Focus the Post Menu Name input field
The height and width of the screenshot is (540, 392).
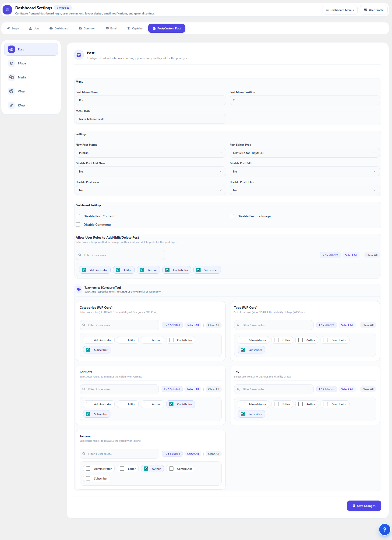point(151,100)
